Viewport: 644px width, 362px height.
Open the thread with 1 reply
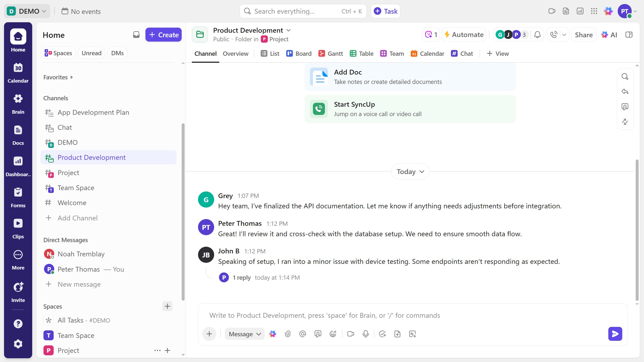tap(241, 277)
